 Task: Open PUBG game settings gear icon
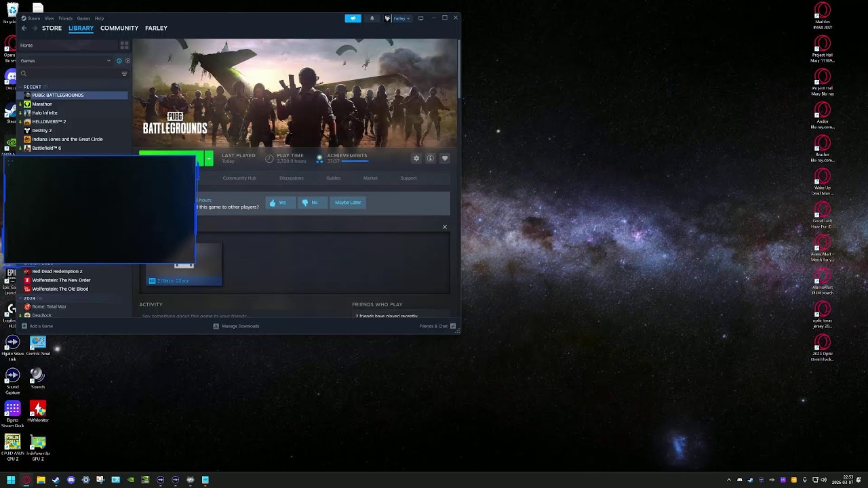pyautogui.click(x=416, y=158)
